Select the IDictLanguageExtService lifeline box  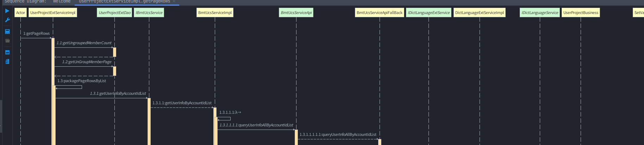pos(429,13)
